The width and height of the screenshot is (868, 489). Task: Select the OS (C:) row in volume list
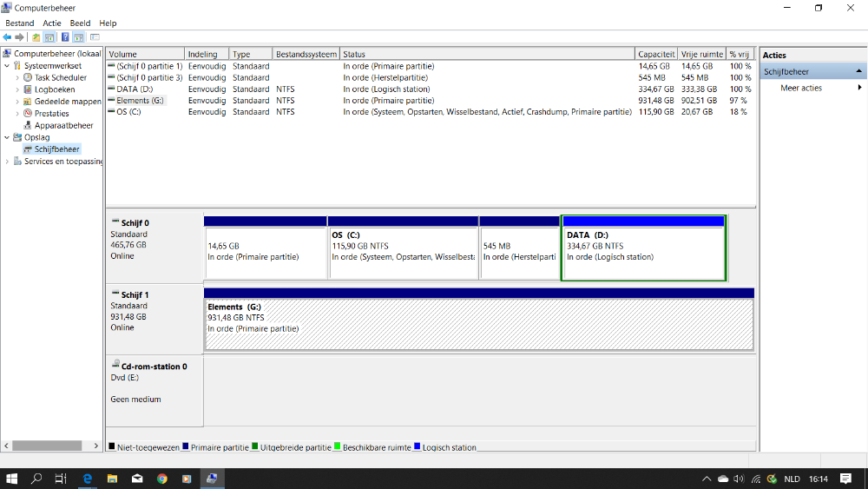[128, 112]
